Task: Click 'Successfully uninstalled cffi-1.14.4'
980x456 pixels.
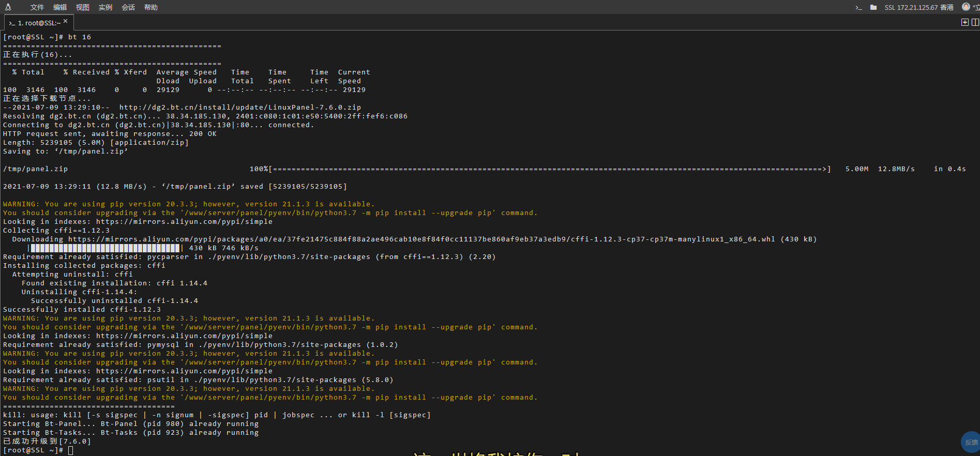Action: click(114, 301)
